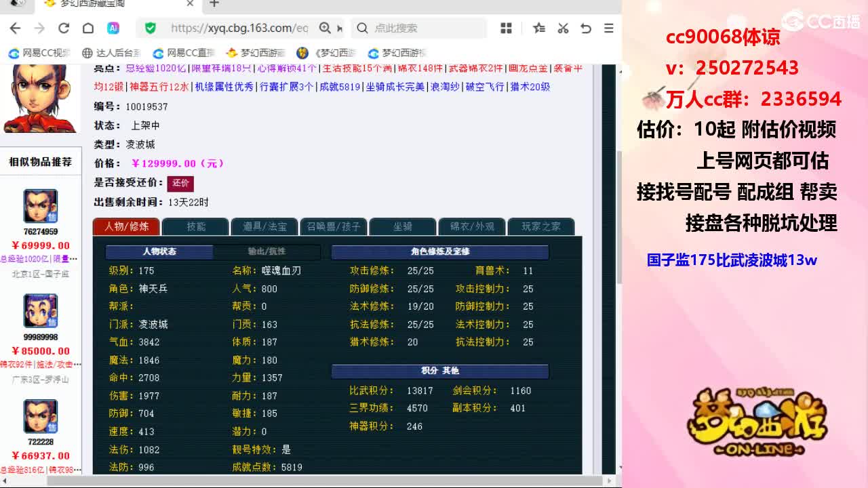Click the 神器五行12水 highlight tag
Viewport: 868px width, 488px height.
point(159,87)
